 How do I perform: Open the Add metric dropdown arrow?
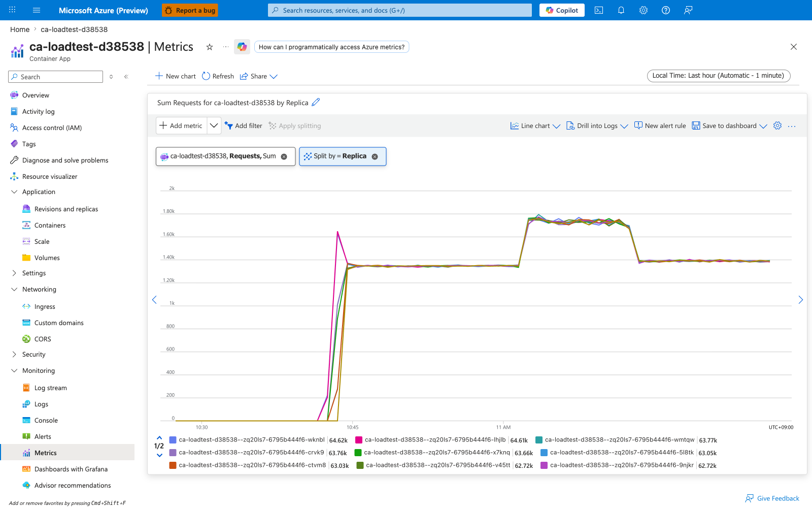click(x=214, y=125)
